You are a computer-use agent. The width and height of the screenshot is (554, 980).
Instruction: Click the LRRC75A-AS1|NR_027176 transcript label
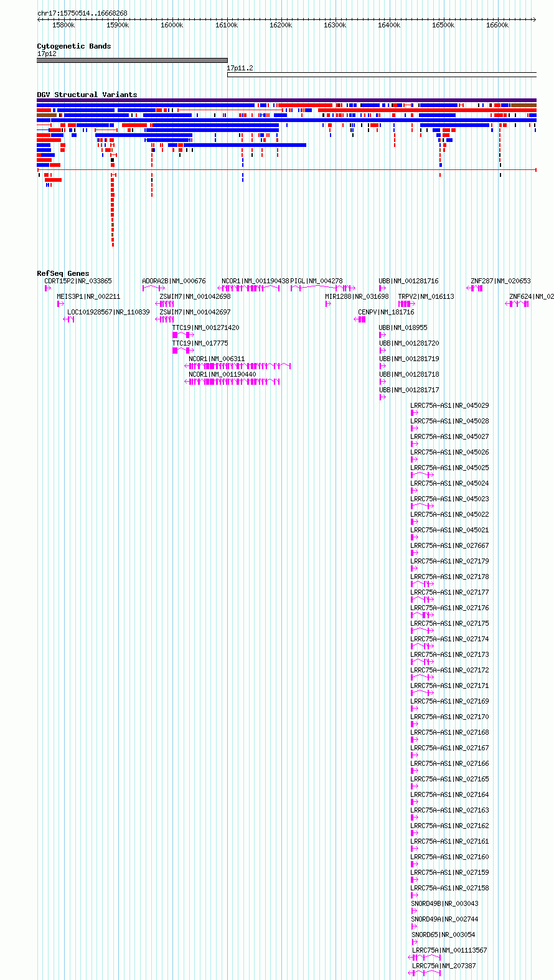click(449, 608)
